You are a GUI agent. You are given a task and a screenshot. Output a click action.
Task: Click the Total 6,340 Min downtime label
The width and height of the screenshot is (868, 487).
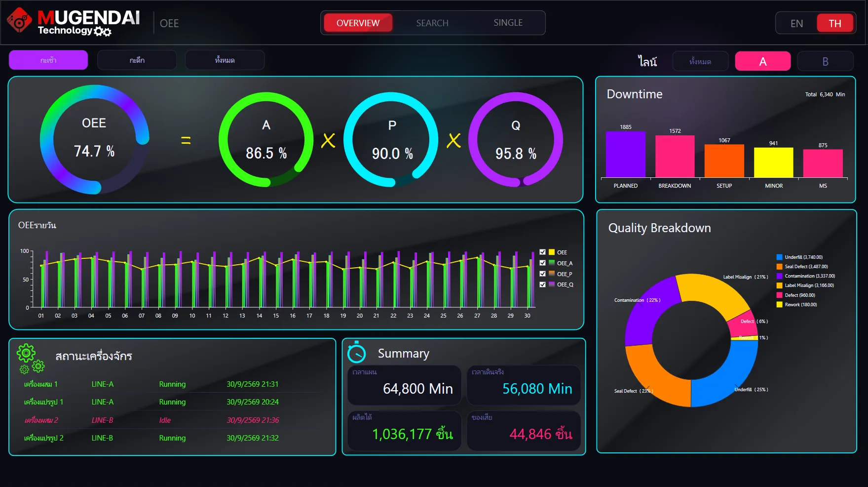[825, 94]
